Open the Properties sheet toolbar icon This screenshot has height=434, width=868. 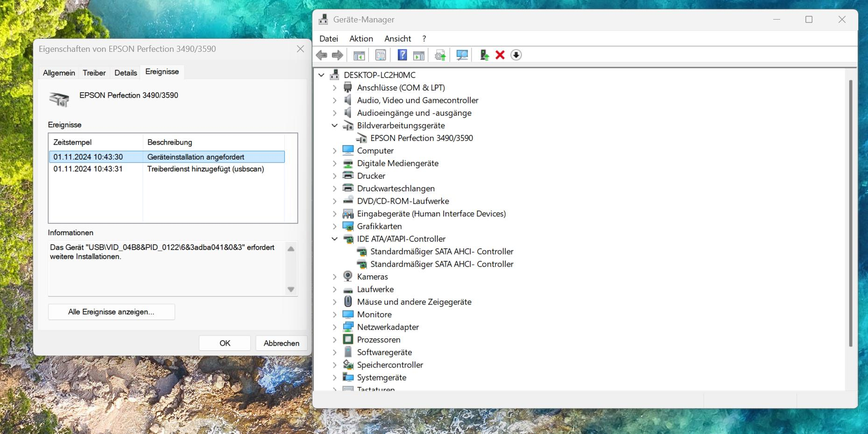click(x=381, y=55)
